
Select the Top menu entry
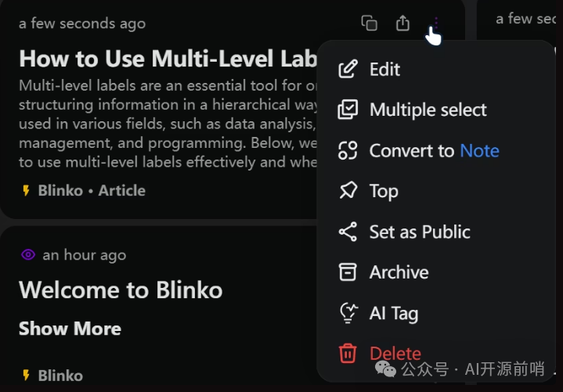pyautogui.click(x=384, y=192)
